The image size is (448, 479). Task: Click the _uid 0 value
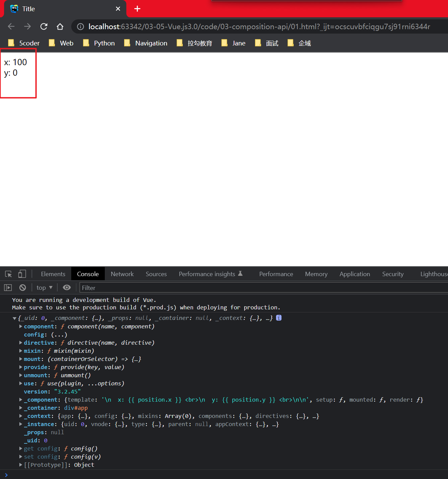45,440
